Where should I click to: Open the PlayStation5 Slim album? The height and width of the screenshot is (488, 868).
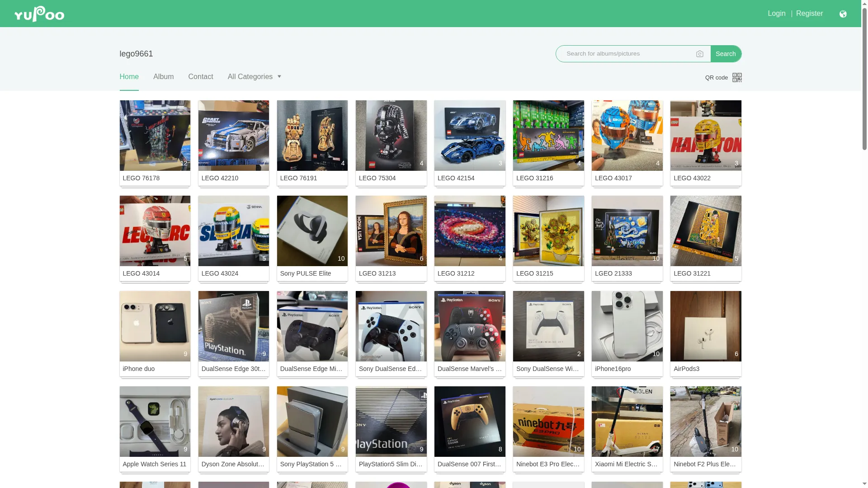pyautogui.click(x=391, y=422)
